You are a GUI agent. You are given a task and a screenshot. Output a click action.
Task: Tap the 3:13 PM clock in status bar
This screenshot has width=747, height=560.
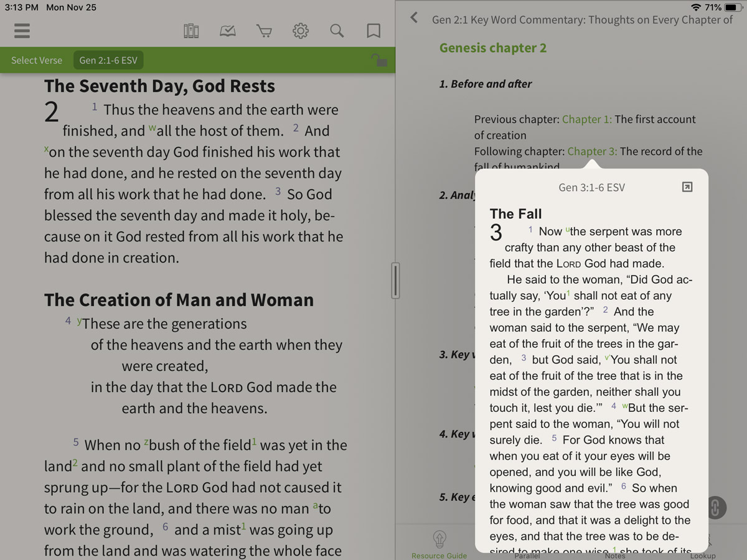point(22,7)
